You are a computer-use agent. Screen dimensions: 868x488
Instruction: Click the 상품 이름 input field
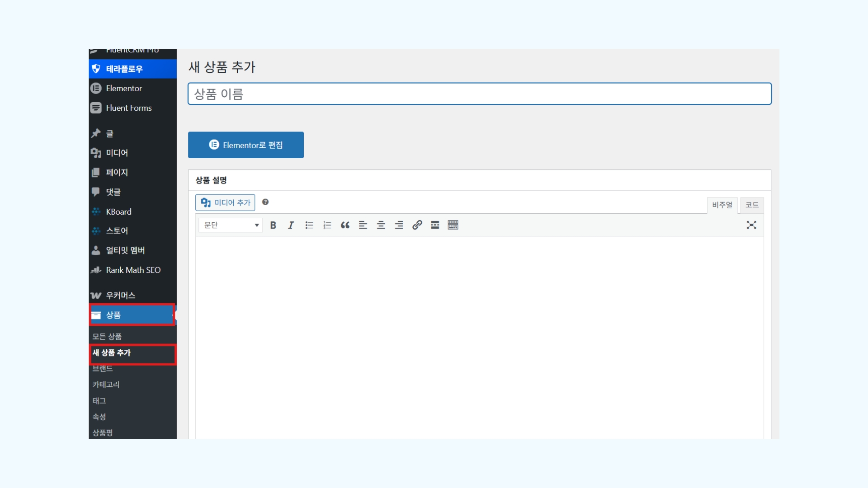479,94
